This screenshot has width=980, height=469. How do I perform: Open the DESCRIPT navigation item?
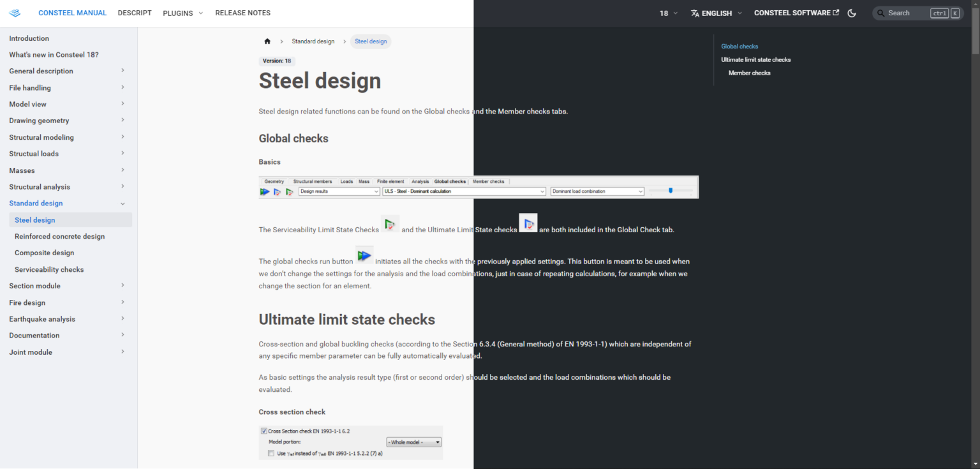135,13
